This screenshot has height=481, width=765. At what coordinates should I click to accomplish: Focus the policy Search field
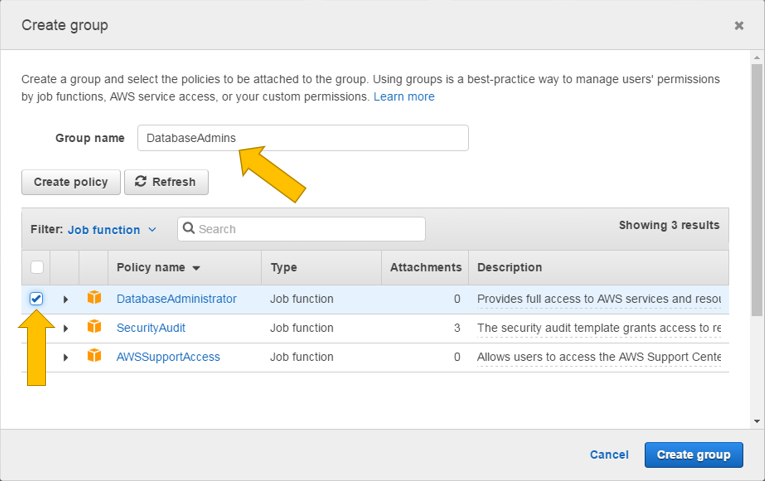pyautogui.click(x=302, y=229)
